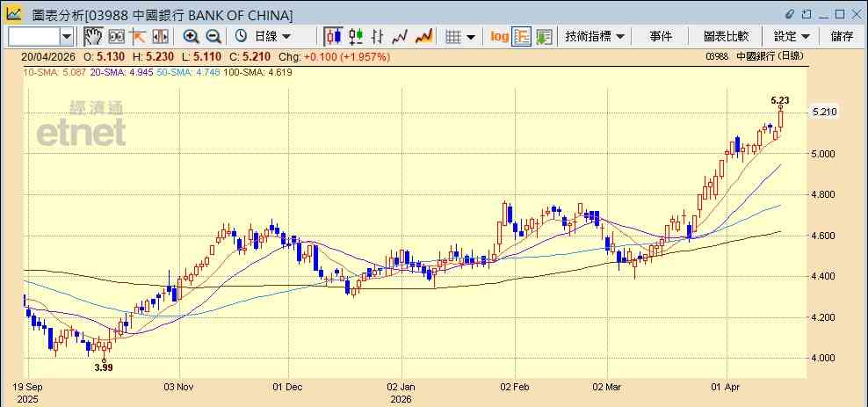Toggle the chart legend display icon
This screenshot has width=868, height=407.
point(522,37)
